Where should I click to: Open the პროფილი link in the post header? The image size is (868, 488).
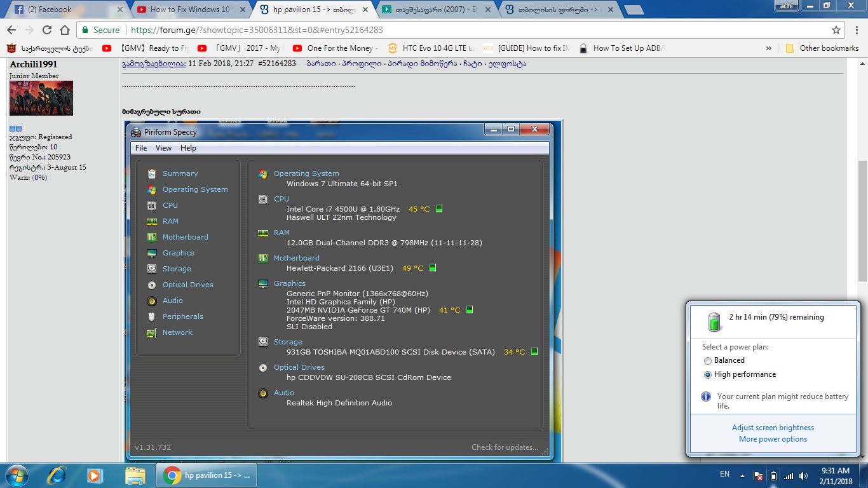point(363,64)
